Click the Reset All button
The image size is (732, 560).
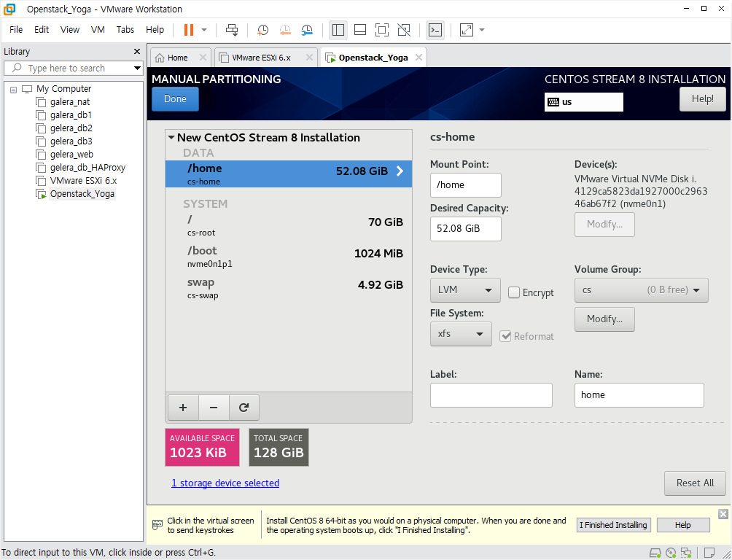[695, 483]
